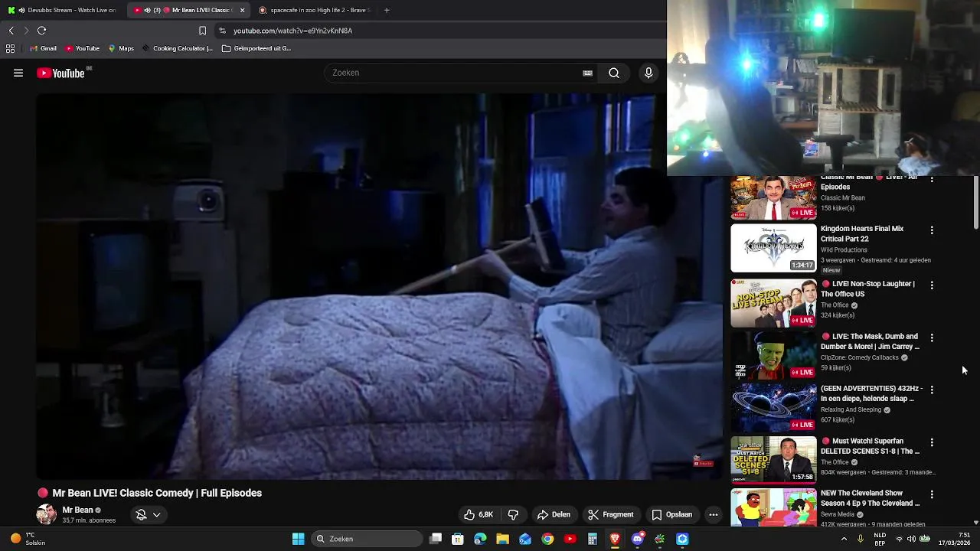Switch to Devubbs Stream tab

tap(64, 10)
